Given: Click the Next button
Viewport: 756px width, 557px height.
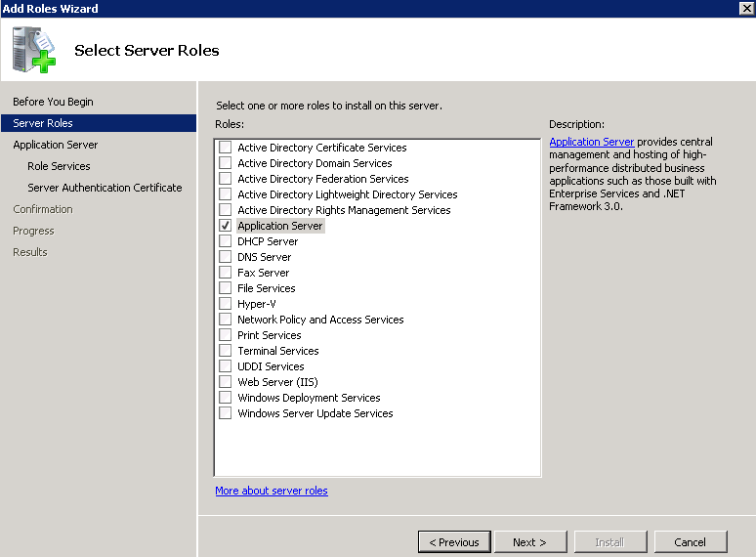Looking at the screenshot, I should (x=528, y=542).
